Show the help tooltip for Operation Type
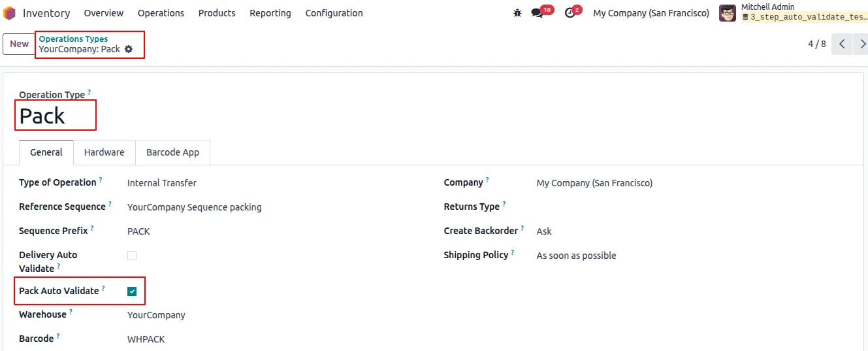The height and width of the screenshot is (351, 868). (89, 93)
